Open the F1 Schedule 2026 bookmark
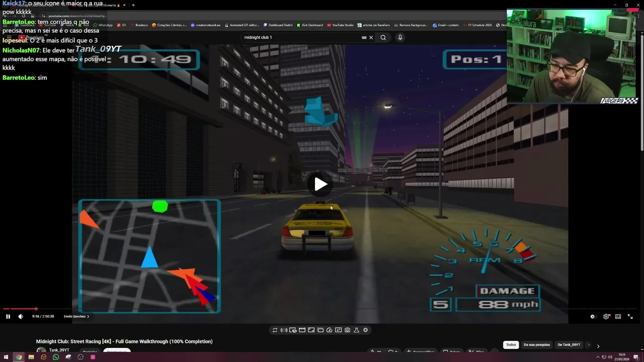Screen dimensions: 644x362 point(477,25)
